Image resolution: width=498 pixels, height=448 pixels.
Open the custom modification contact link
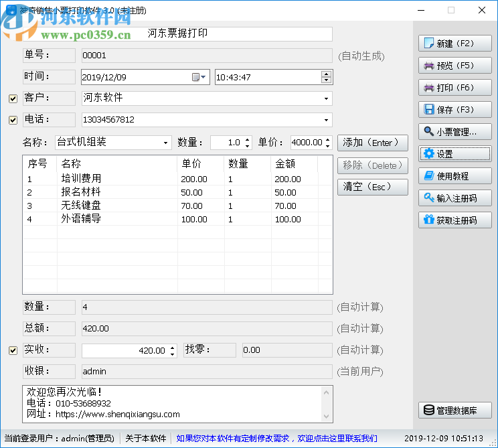click(x=276, y=439)
